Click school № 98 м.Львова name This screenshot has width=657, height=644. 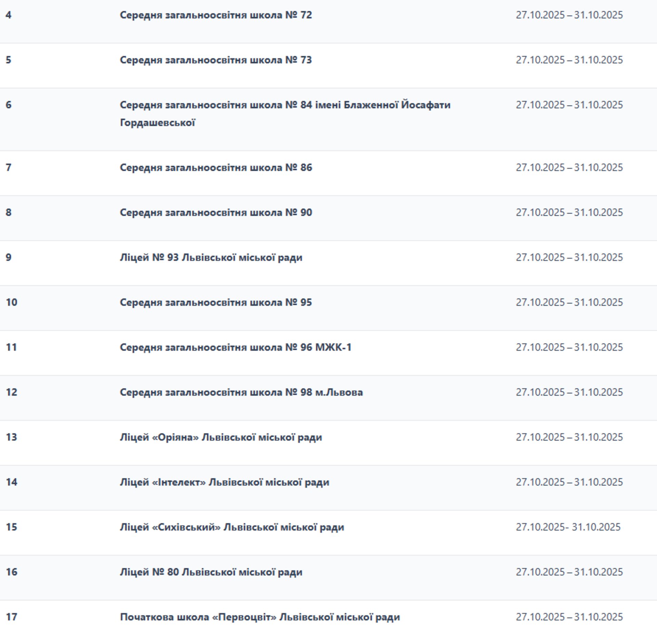(241, 392)
